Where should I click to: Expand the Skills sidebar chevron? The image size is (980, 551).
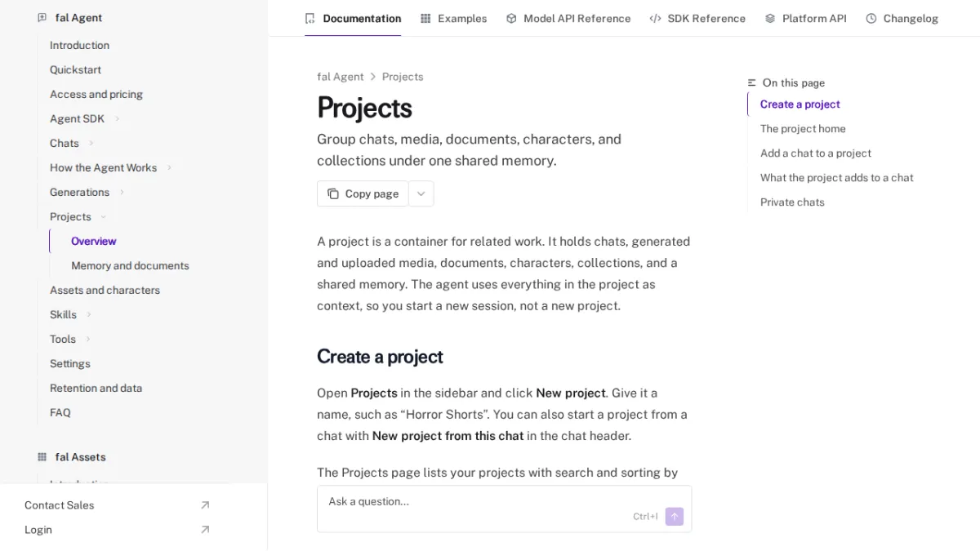(89, 314)
